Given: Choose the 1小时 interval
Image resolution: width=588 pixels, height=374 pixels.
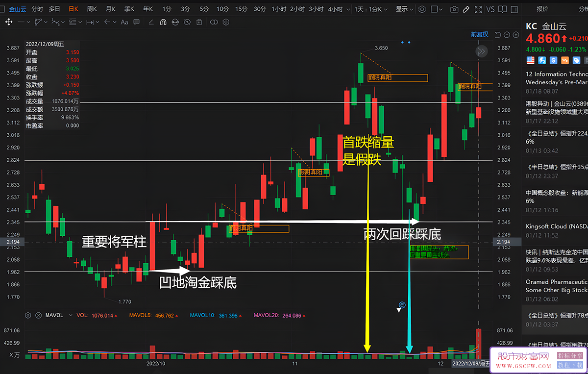Looking at the screenshot, I should coord(279,9).
